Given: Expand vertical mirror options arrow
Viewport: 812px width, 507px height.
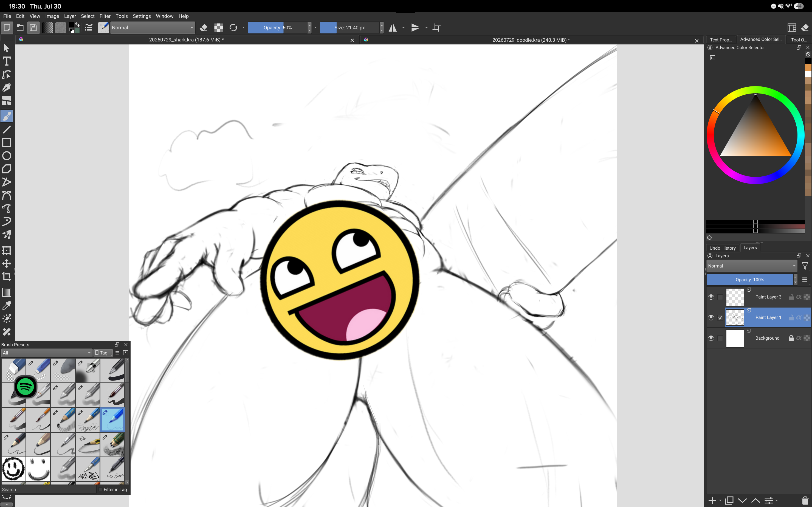Looking at the screenshot, I should (x=427, y=28).
